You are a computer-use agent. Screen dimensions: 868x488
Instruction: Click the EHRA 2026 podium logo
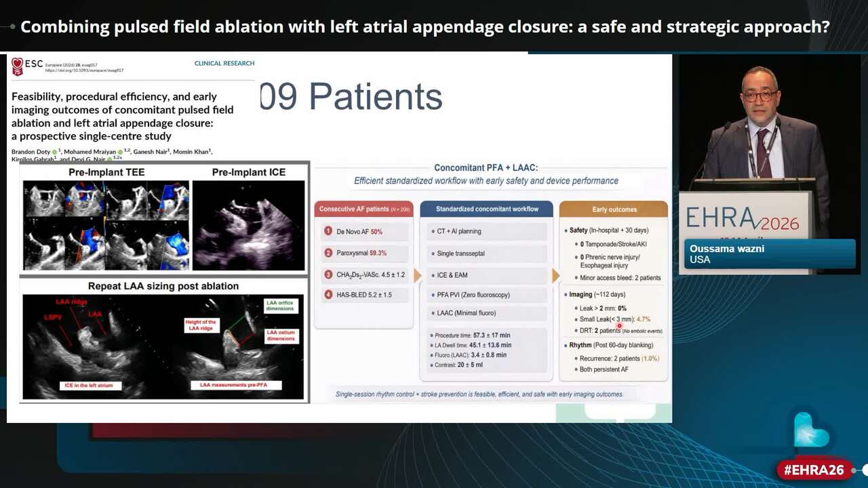pyautogui.click(x=743, y=219)
